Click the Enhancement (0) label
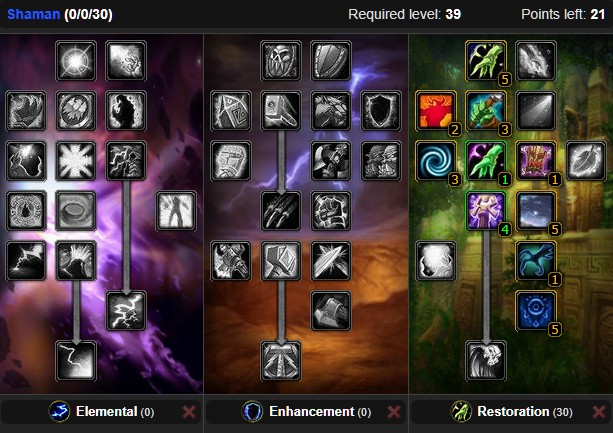The image size is (613, 433). [320, 412]
